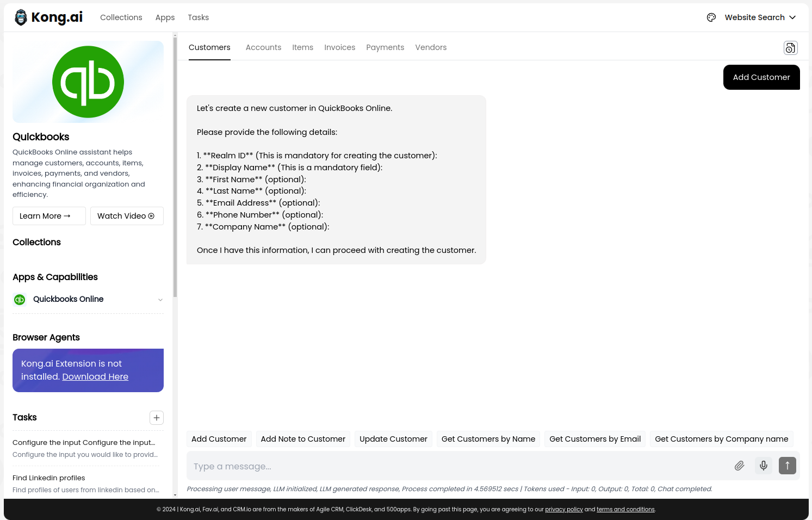Open Apps in the top navigation

tap(165, 17)
